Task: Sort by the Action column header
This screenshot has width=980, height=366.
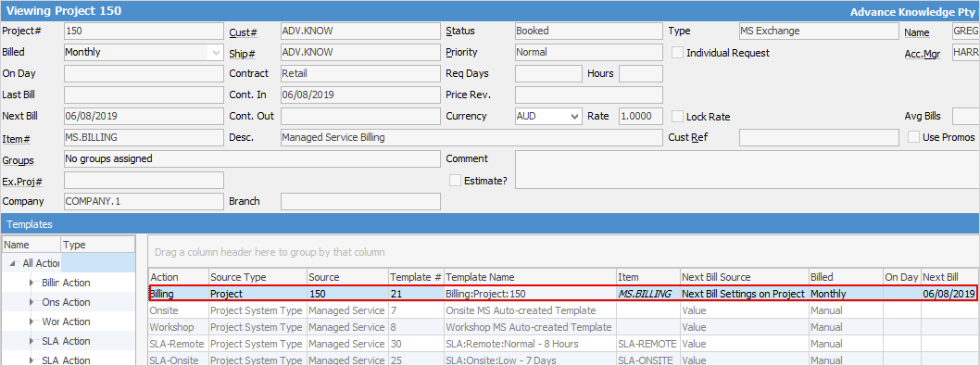Action: coord(178,276)
